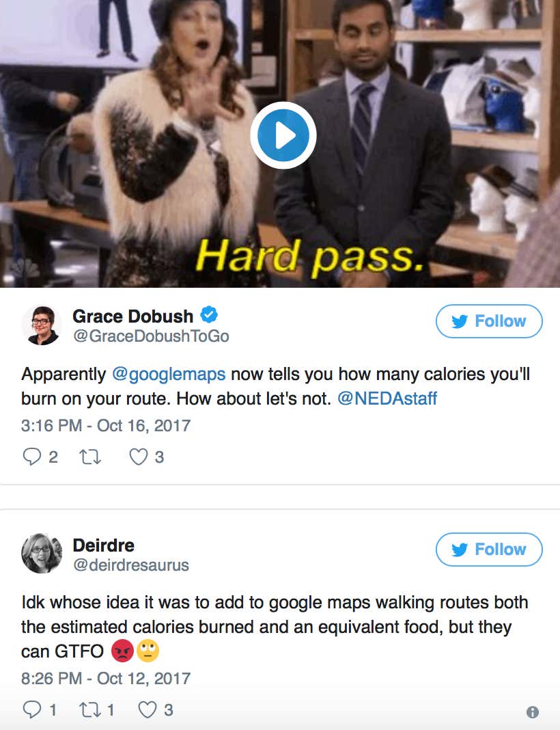Open tweet timestamp 3:16 PM - Oct 16, 2017
Screen dimensions: 560x730
pyautogui.click(x=106, y=426)
